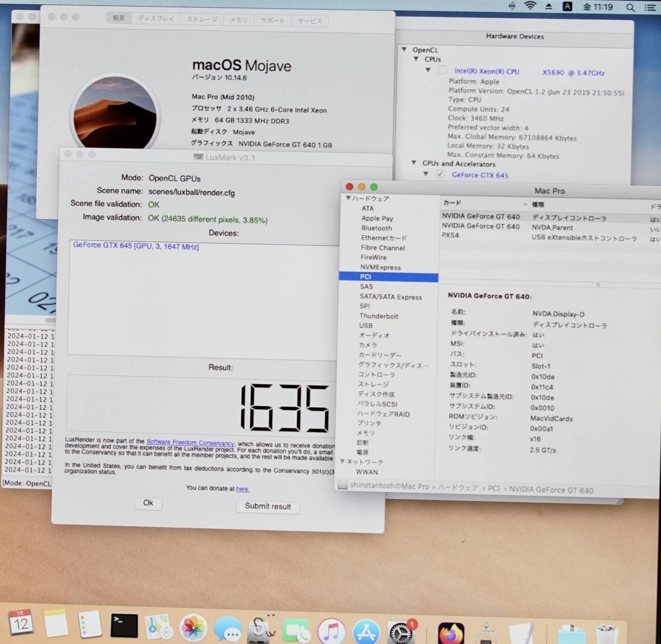Collapse the OpenCL tree section

coord(404,50)
